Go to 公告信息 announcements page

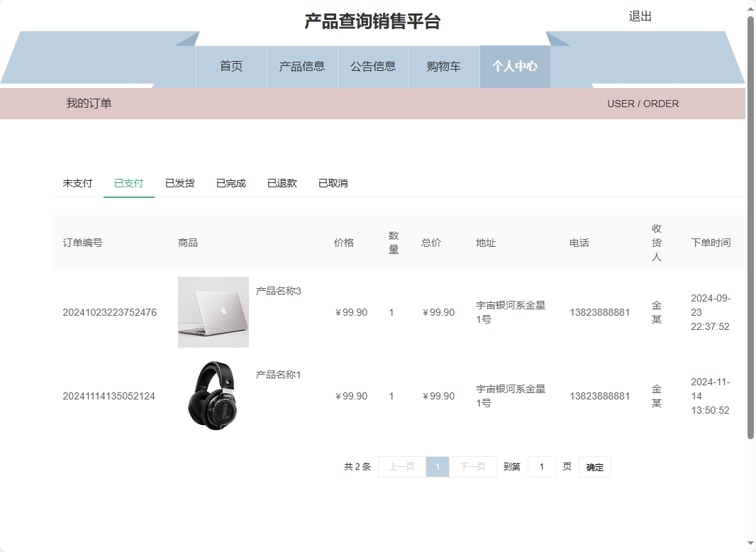tap(373, 66)
